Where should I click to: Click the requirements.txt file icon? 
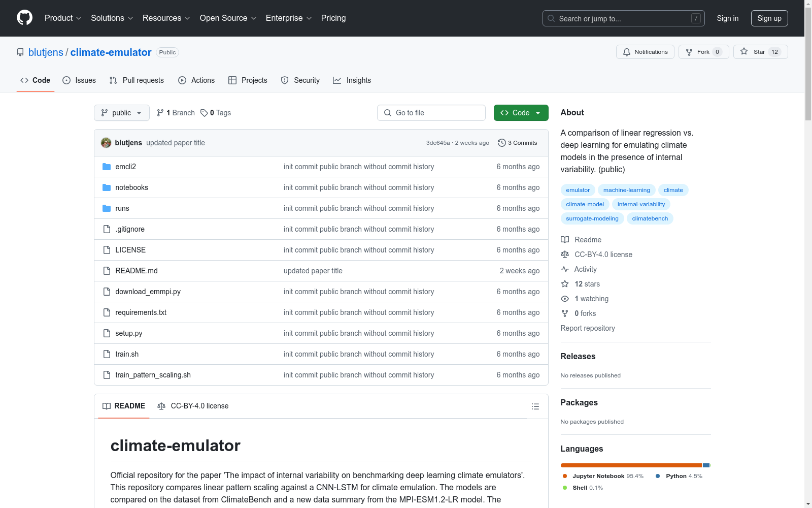(x=107, y=312)
